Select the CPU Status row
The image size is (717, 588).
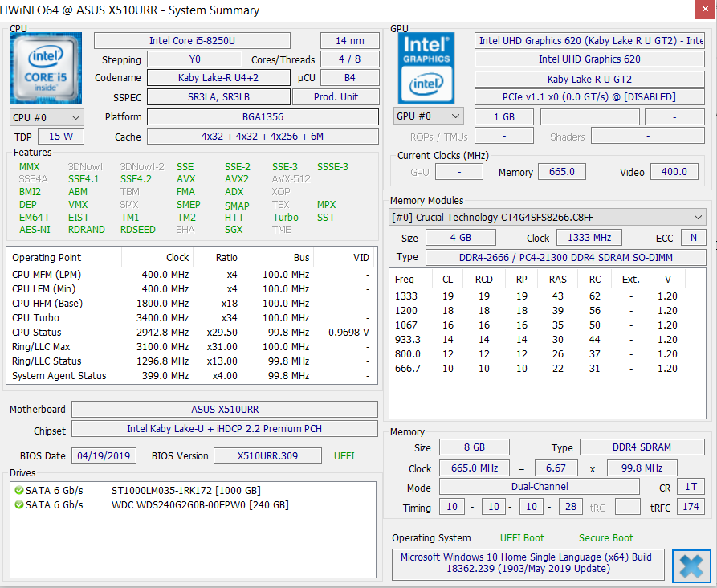(191, 333)
